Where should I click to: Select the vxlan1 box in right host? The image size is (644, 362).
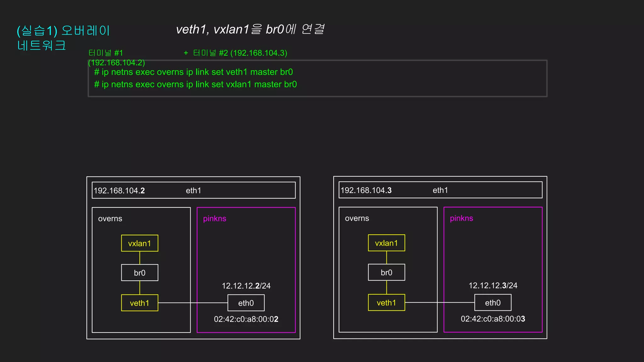pyautogui.click(x=386, y=243)
